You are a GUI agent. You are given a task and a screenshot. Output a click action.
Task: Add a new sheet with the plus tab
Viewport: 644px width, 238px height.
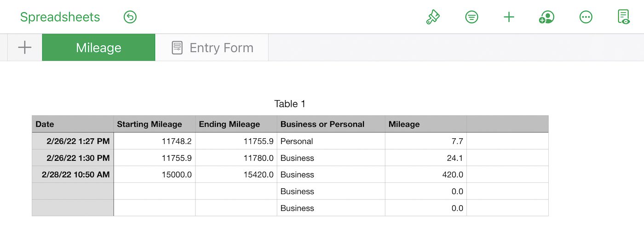point(24,47)
